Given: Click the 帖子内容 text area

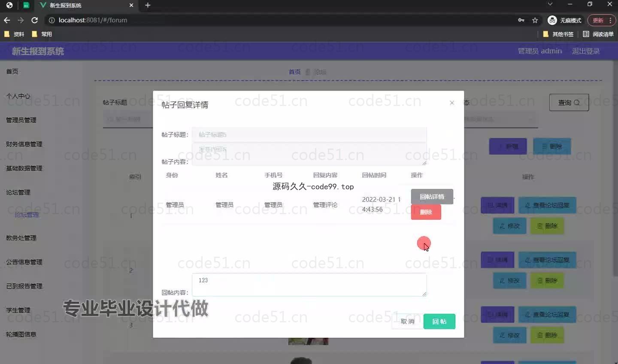Looking at the screenshot, I should click(309, 154).
